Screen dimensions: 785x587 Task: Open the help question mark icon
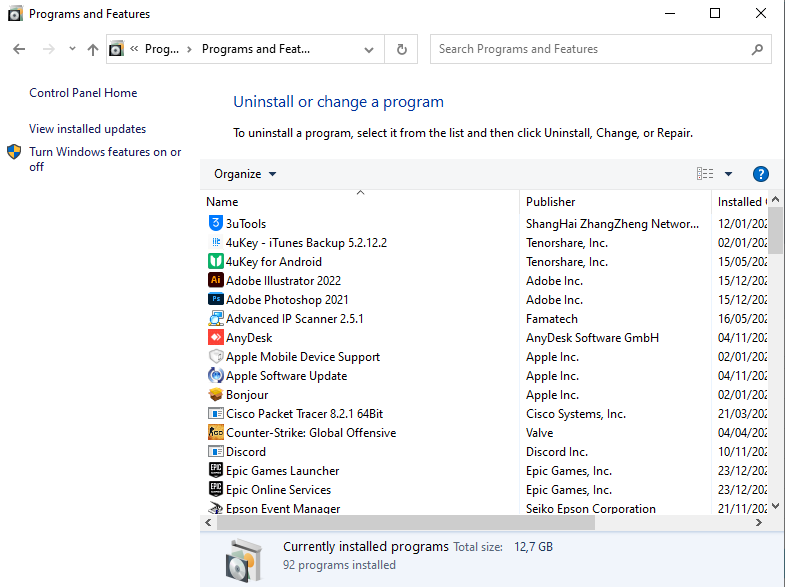coord(760,174)
